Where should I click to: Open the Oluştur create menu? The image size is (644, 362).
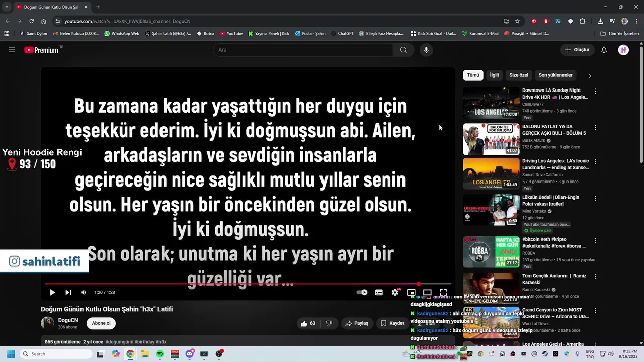click(577, 50)
